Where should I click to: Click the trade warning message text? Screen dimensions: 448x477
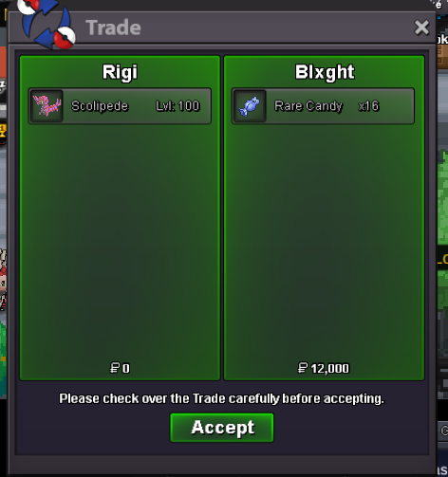point(221,398)
